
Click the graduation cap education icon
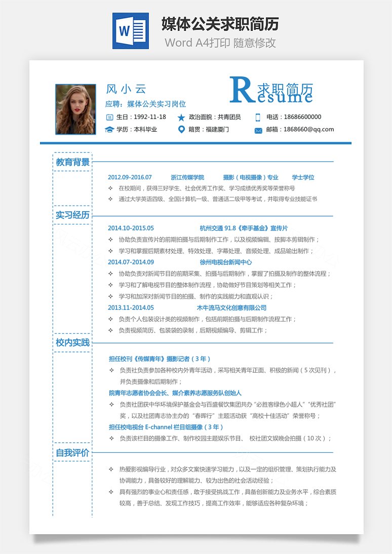[x=109, y=130]
